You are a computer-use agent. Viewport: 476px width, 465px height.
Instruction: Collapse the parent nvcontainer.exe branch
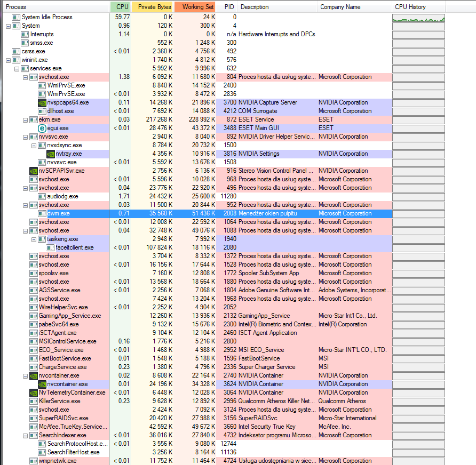25,376
